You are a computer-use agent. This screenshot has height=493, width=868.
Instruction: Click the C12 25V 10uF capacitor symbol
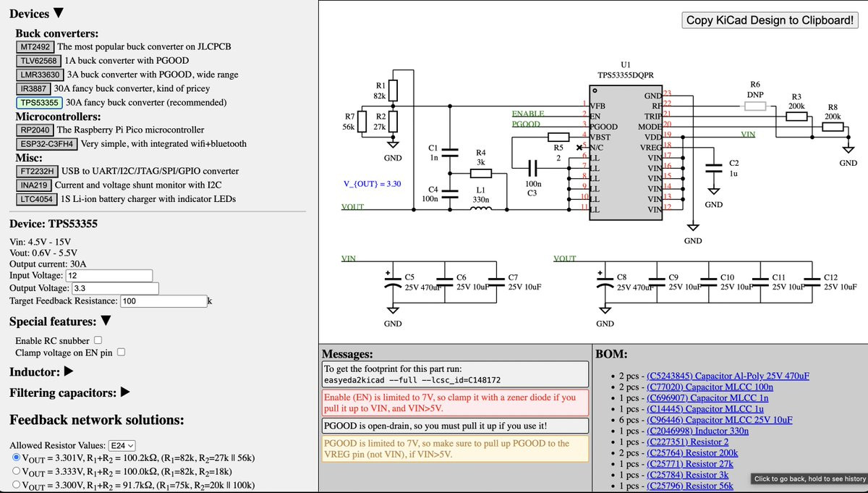click(814, 282)
